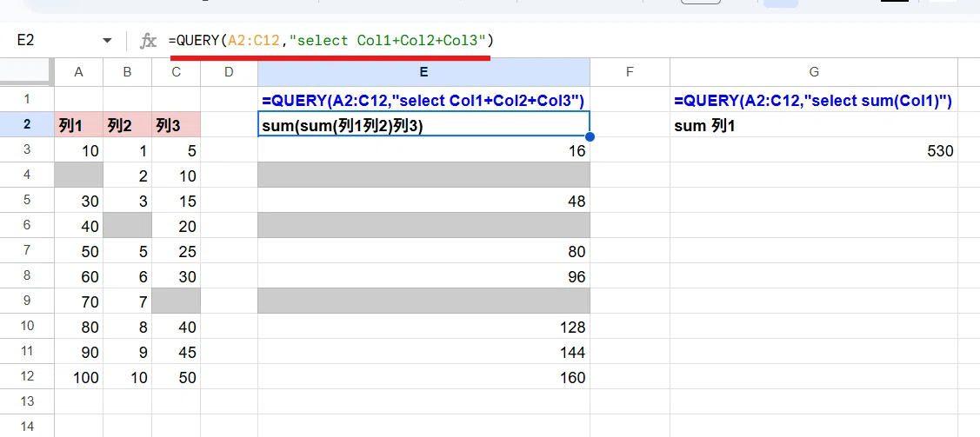This screenshot has width=980, height=437.
Task: Click cell A9 showing 70
Action: (79, 301)
